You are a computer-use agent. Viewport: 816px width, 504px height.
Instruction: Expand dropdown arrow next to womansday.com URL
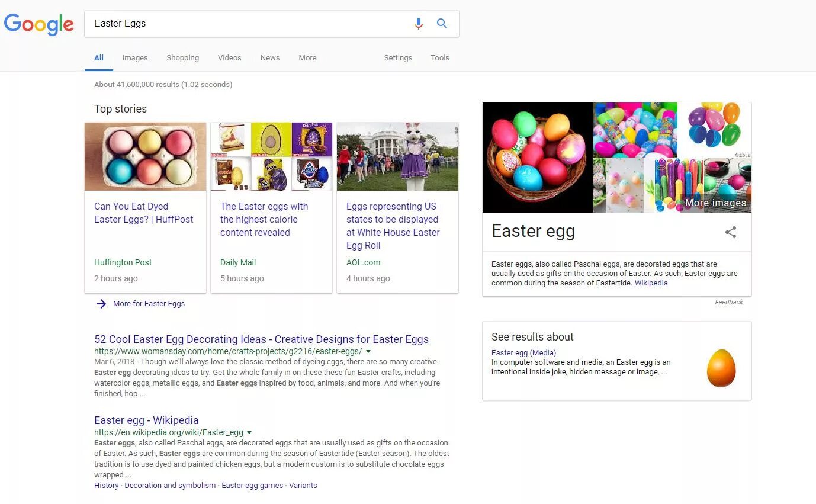tap(368, 352)
